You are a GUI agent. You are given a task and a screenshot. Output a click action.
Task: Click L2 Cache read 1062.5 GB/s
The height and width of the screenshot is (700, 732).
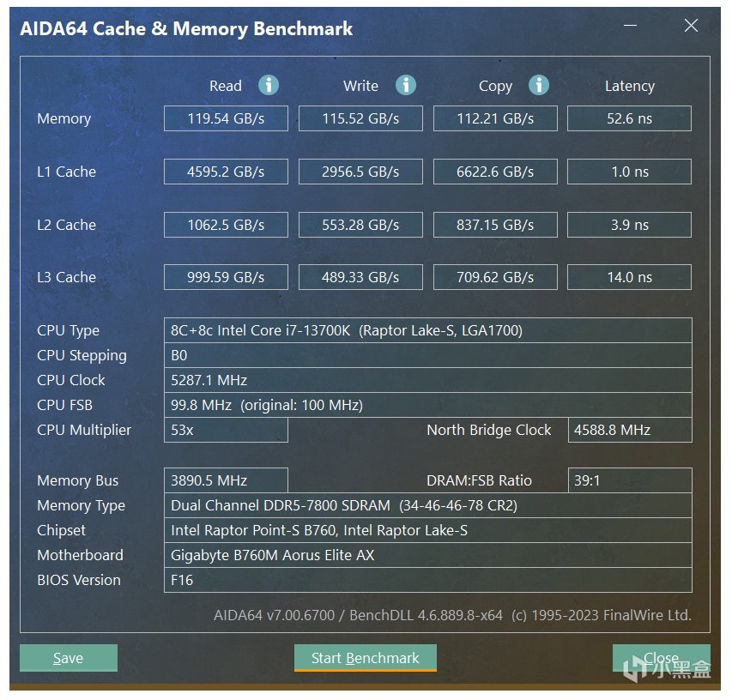(x=226, y=225)
